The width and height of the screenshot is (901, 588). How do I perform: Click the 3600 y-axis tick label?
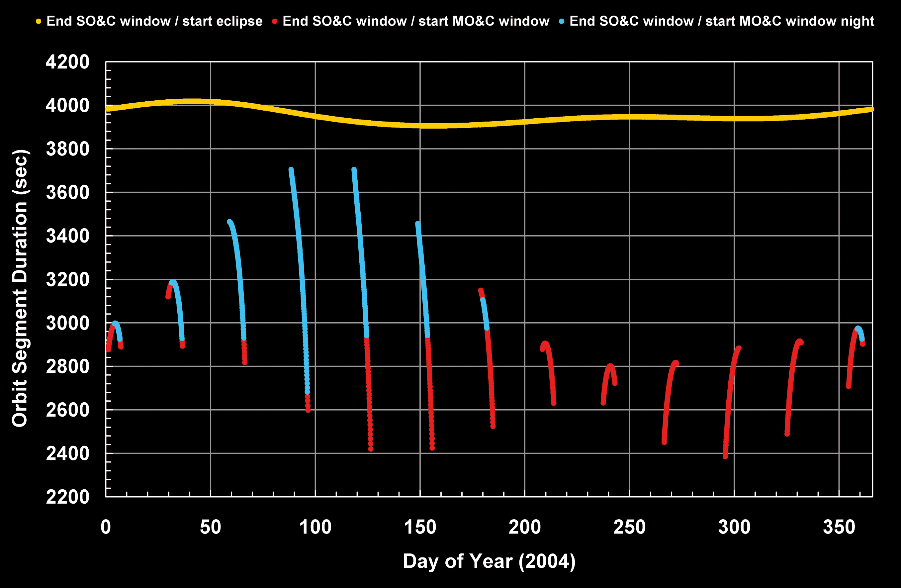pos(67,192)
